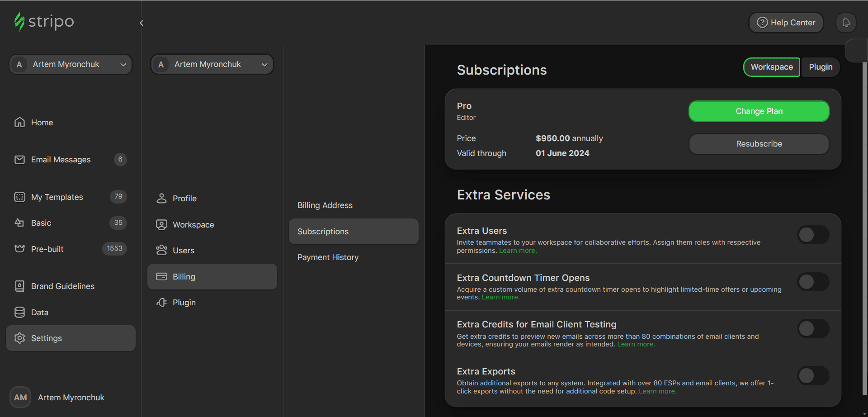Expand the Artem Myronchuk account dropdown

(70, 64)
